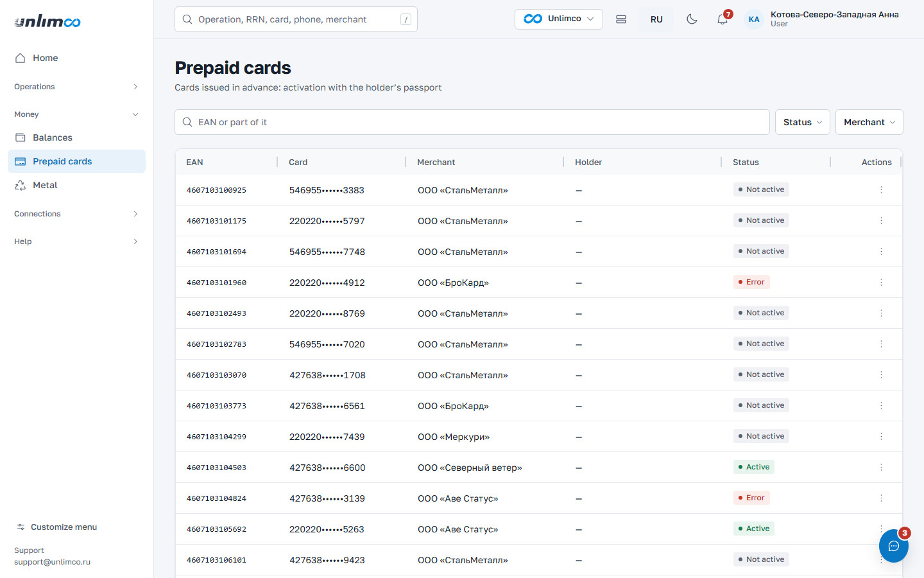
Task: Open the Unlimco organization selector
Action: 559,19
